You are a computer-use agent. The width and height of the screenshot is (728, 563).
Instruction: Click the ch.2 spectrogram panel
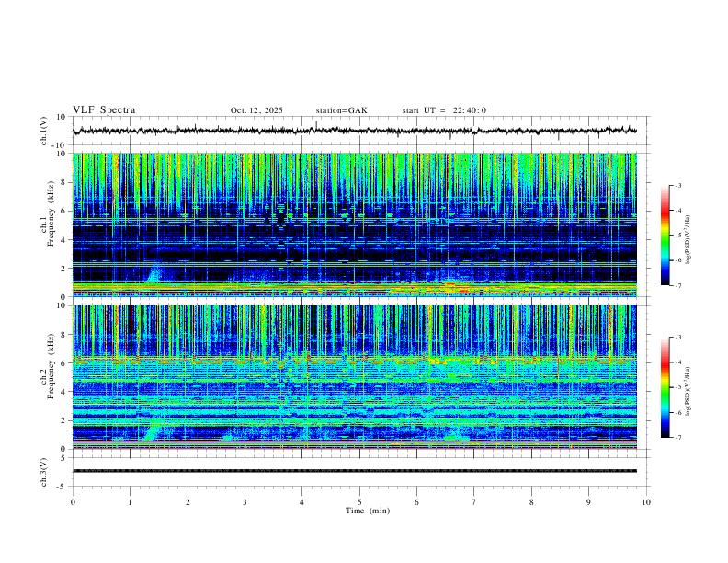pos(355,377)
